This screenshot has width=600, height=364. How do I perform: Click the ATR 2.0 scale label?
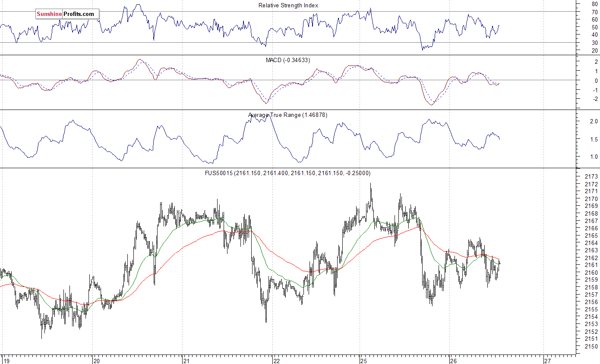[594, 122]
